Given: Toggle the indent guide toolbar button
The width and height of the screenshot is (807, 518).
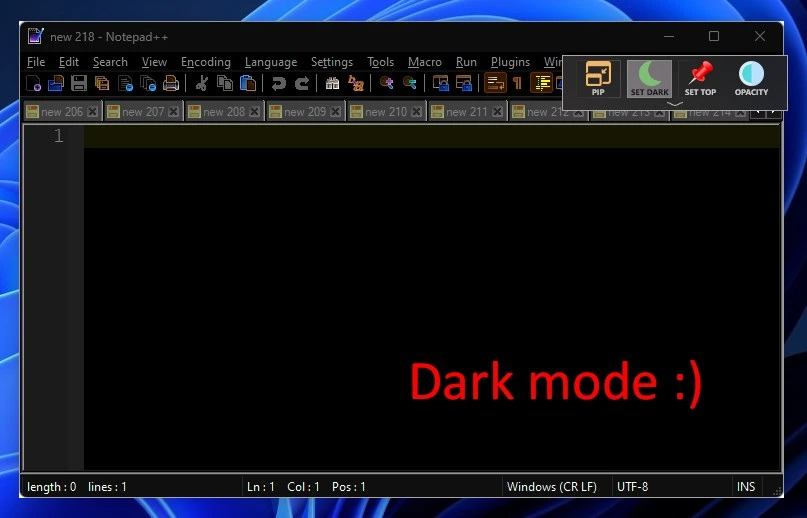Looking at the screenshot, I should 542,83.
